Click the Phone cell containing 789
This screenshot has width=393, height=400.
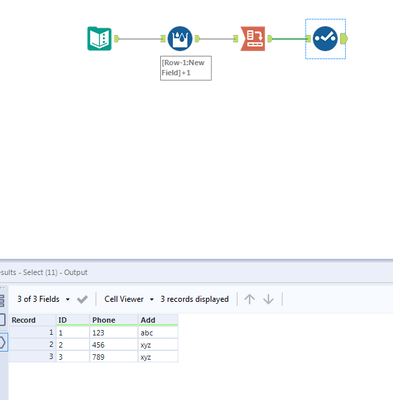114,357
